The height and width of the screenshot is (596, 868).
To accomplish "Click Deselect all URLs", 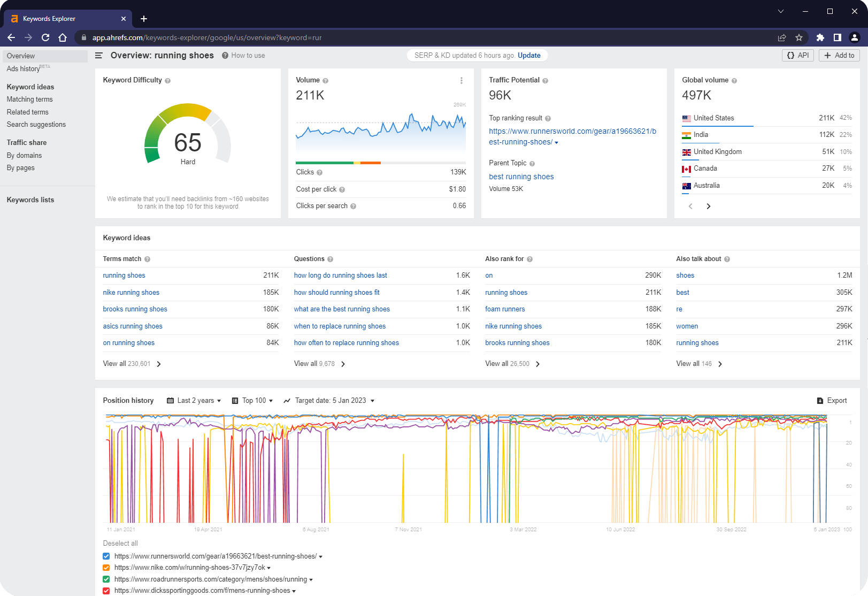I will point(120,544).
